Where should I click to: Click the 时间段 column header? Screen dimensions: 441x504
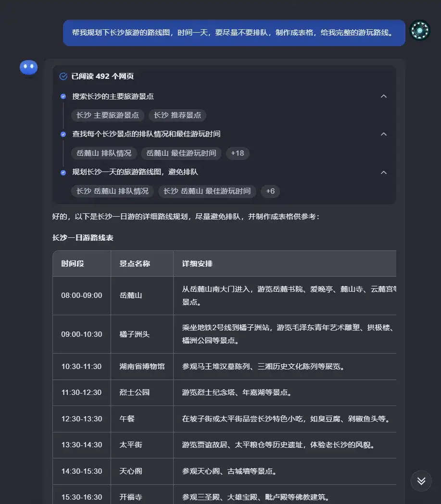tap(82, 264)
